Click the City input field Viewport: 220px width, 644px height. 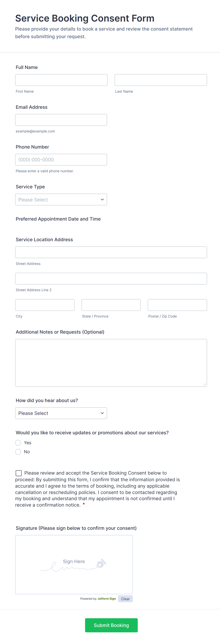[45, 305]
